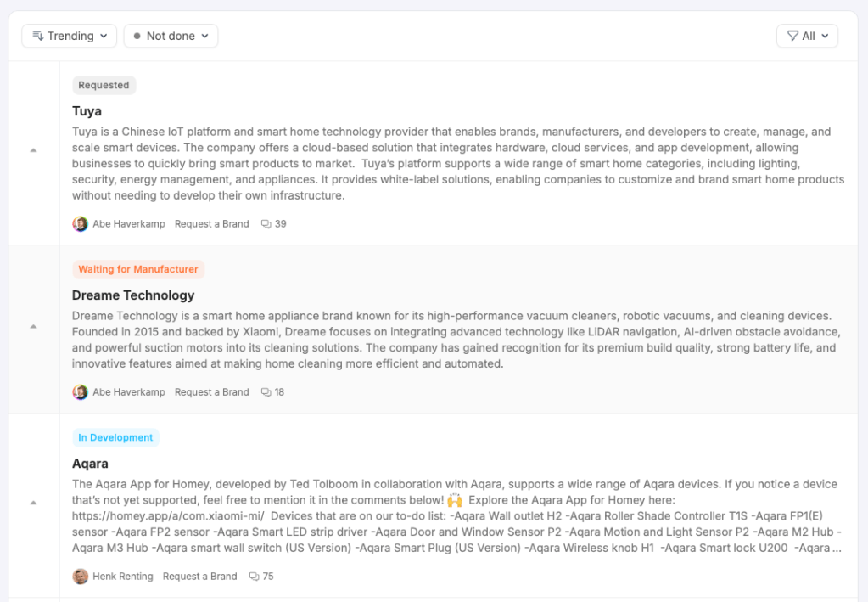This screenshot has height=602, width=868.
Task: Open the Aqara post title
Action: click(x=90, y=464)
